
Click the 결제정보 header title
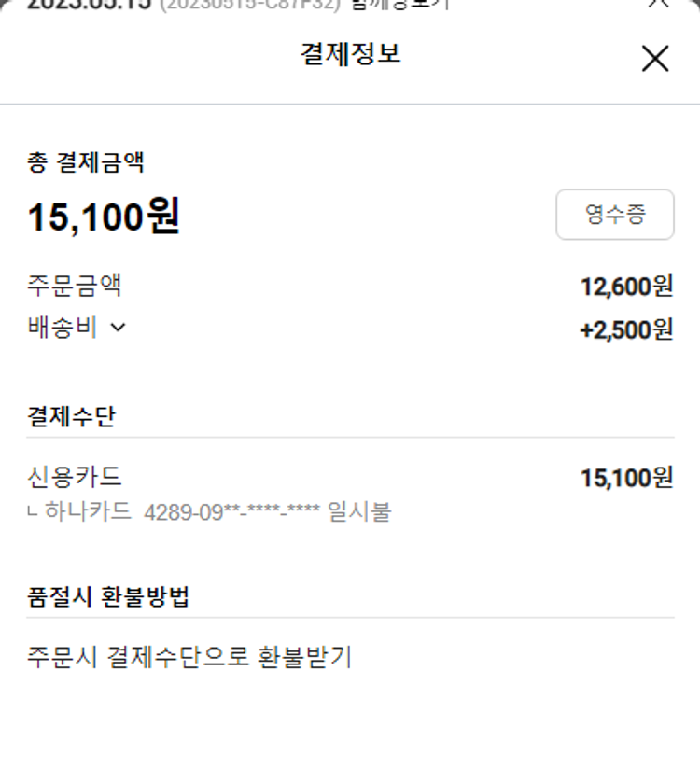tap(350, 54)
